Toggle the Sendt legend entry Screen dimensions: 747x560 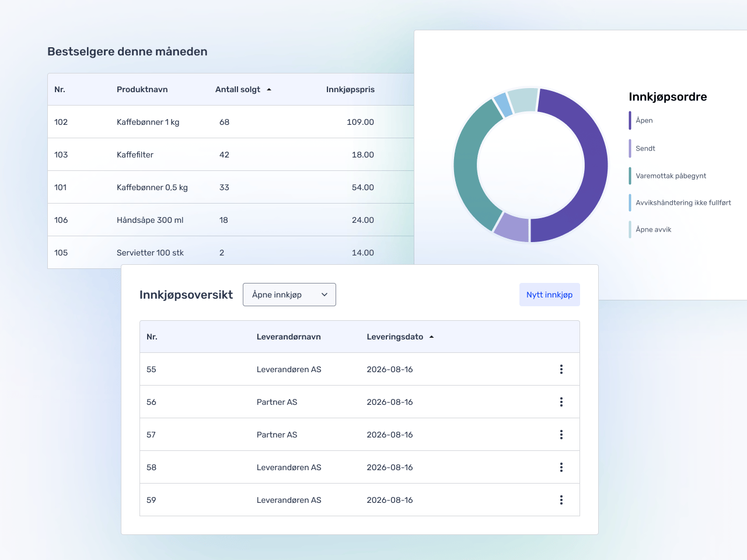click(x=645, y=148)
